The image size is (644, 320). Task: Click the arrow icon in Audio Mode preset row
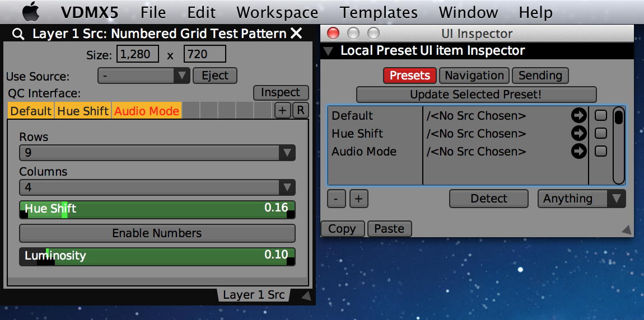click(x=578, y=152)
